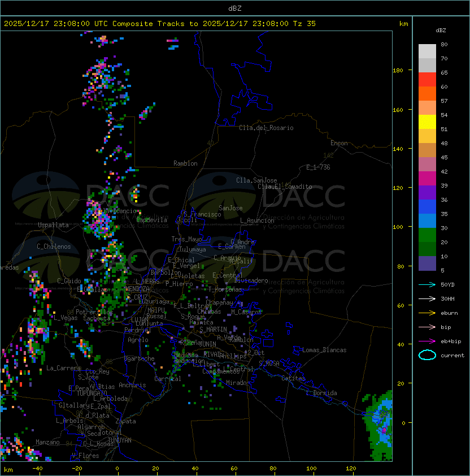
Task: Click the 'Capdevila' map label
Action: (152, 219)
